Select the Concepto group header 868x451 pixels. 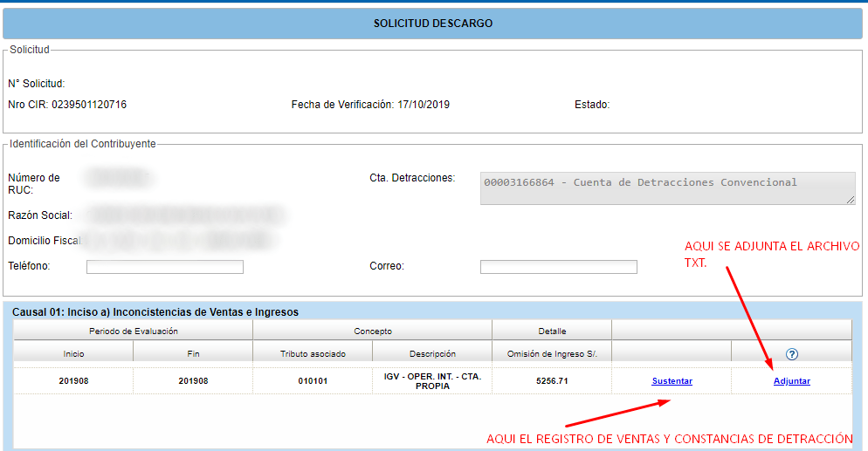pos(372,331)
